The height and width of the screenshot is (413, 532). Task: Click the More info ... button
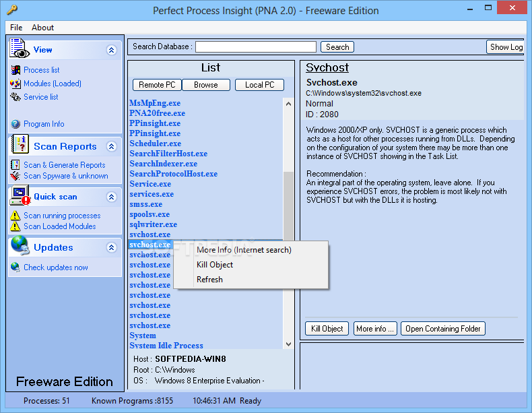click(375, 329)
